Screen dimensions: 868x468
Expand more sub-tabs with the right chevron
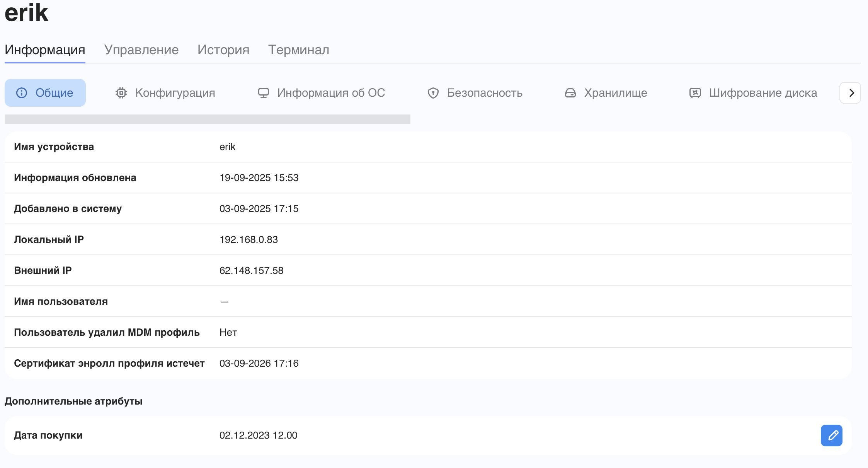[850, 93]
